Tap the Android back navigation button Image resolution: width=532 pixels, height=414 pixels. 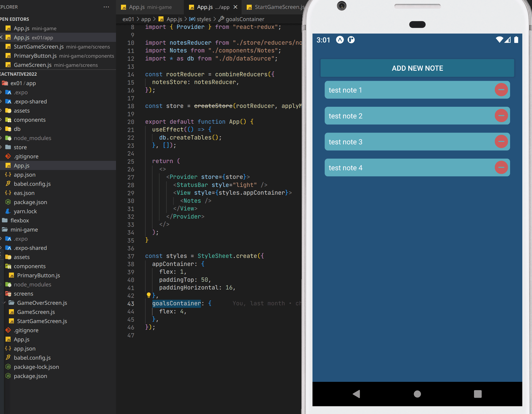pos(356,394)
